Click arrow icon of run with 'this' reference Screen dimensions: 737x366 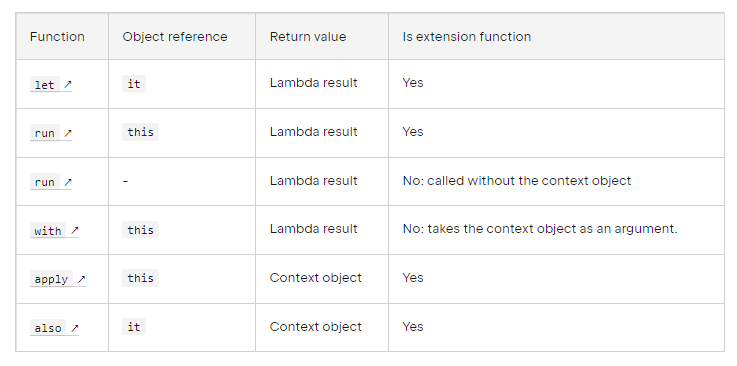click(68, 133)
